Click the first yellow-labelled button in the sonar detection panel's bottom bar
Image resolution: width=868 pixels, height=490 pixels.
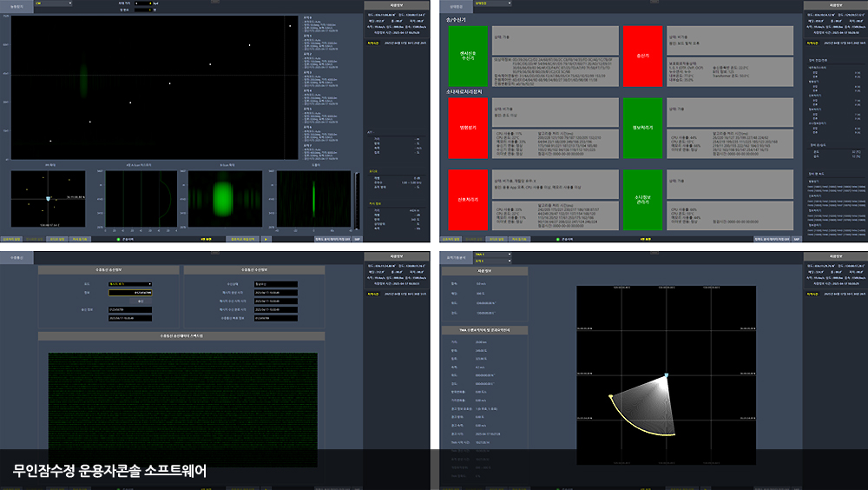(11, 239)
